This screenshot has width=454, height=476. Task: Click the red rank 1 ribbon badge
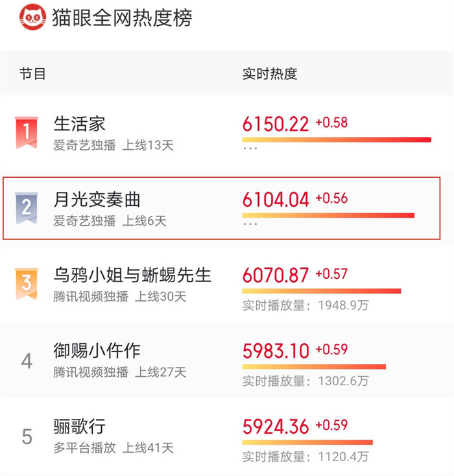[x=27, y=132]
